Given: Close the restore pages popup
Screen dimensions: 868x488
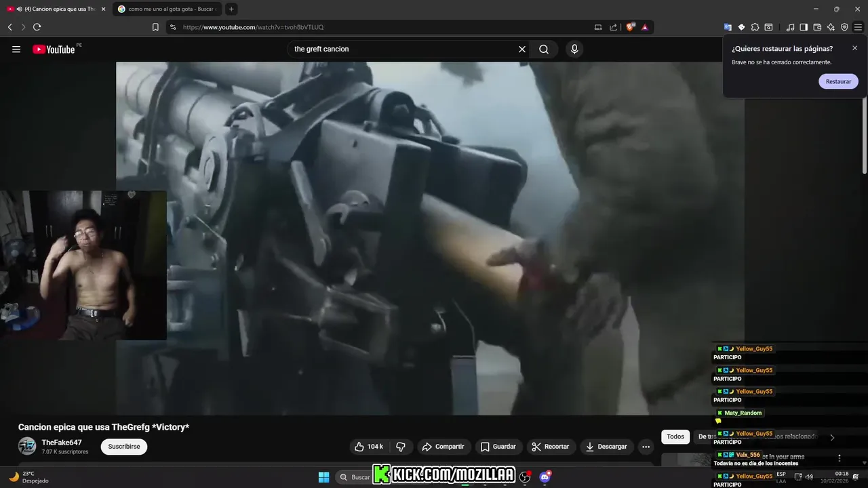Looking at the screenshot, I should (854, 48).
